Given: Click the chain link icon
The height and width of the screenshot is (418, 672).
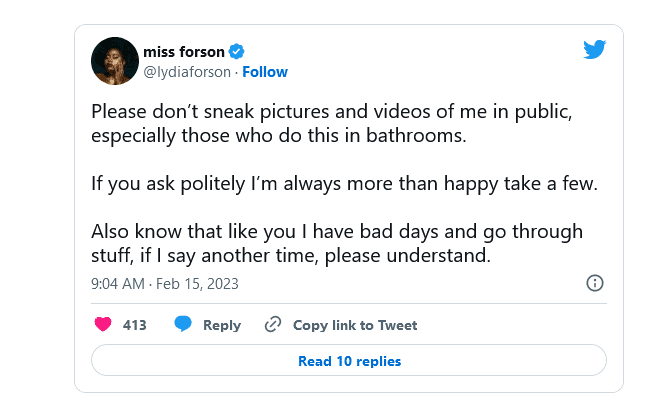Looking at the screenshot, I should (272, 324).
